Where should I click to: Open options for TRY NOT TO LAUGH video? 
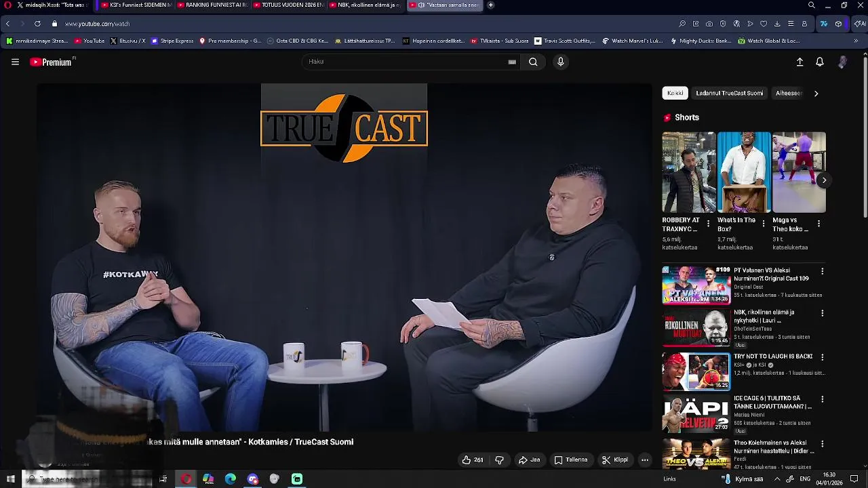[x=822, y=357]
